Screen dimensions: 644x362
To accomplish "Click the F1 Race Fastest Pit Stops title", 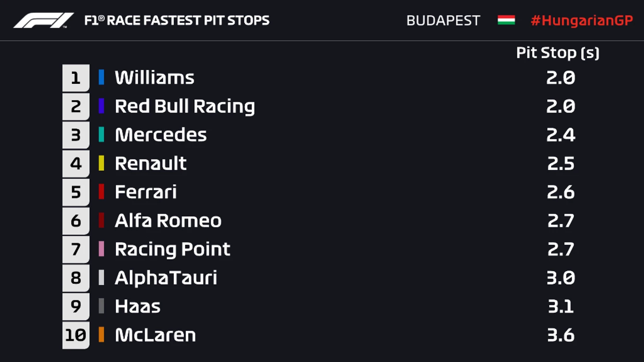I will click(177, 20).
